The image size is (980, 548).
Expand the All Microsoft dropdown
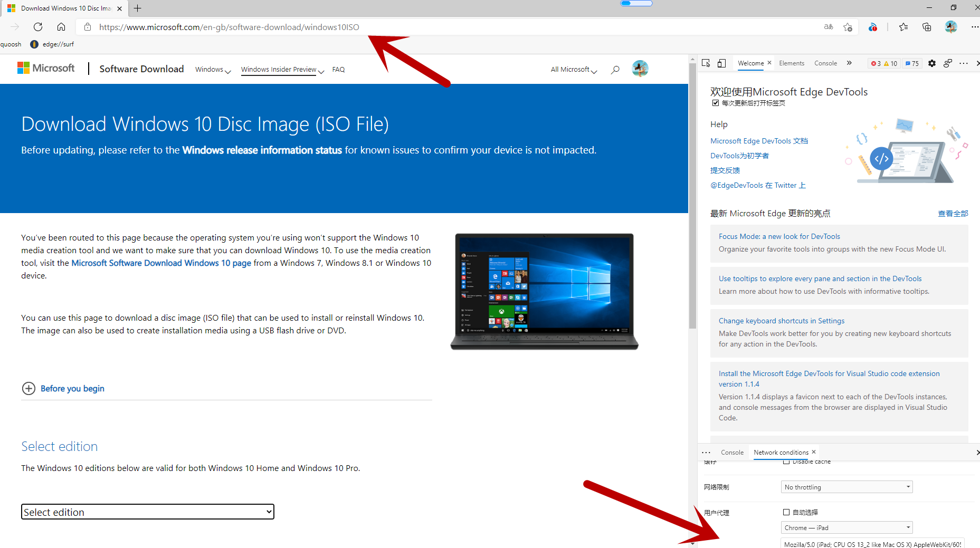point(574,70)
